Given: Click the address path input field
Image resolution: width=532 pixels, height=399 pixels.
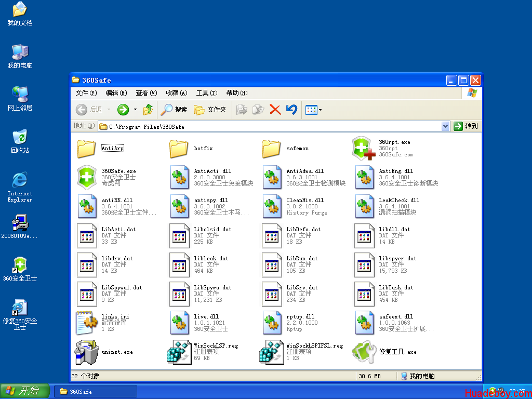Looking at the screenshot, I should [x=270, y=127].
